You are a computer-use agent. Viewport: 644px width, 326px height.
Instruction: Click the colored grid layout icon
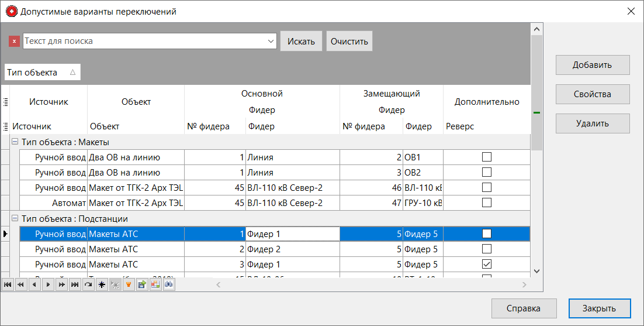(155, 284)
